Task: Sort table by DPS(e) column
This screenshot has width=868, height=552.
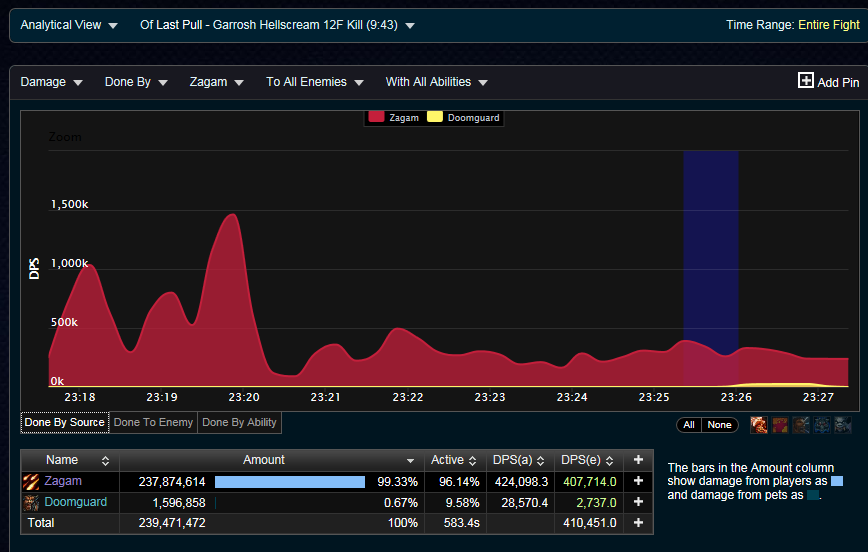Action: click(x=588, y=460)
